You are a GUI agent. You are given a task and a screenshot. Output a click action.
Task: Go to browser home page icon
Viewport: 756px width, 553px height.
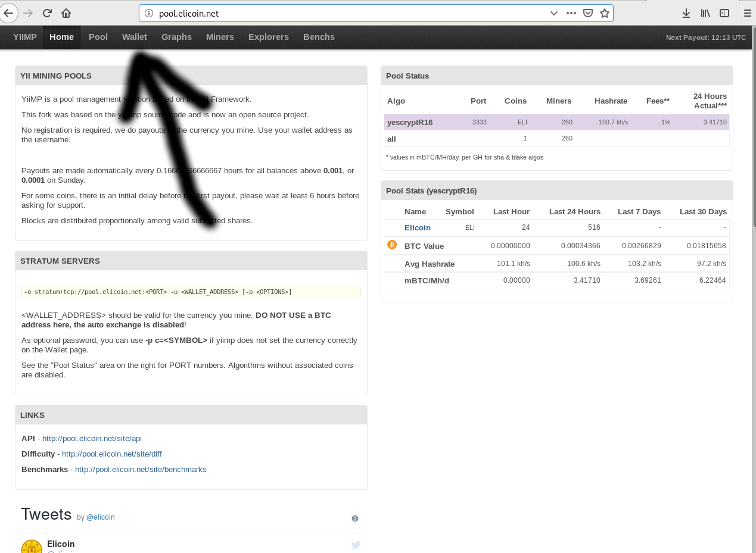tap(66, 13)
